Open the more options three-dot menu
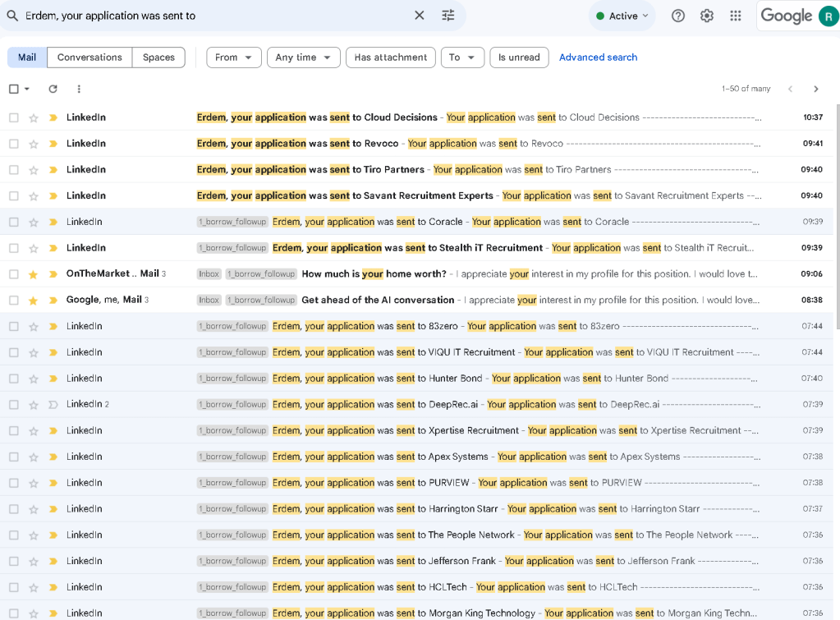The height and width of the screenshot is (620, 840). 79,89
